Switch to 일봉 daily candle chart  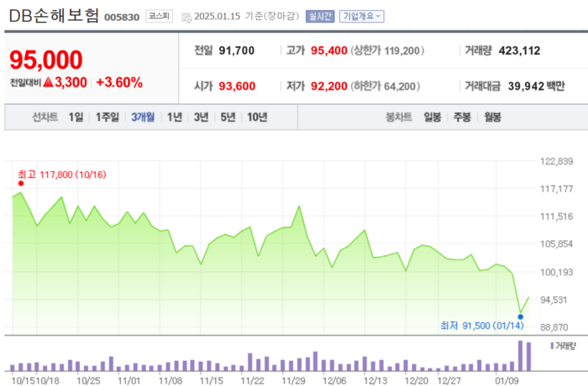[433, 117]
